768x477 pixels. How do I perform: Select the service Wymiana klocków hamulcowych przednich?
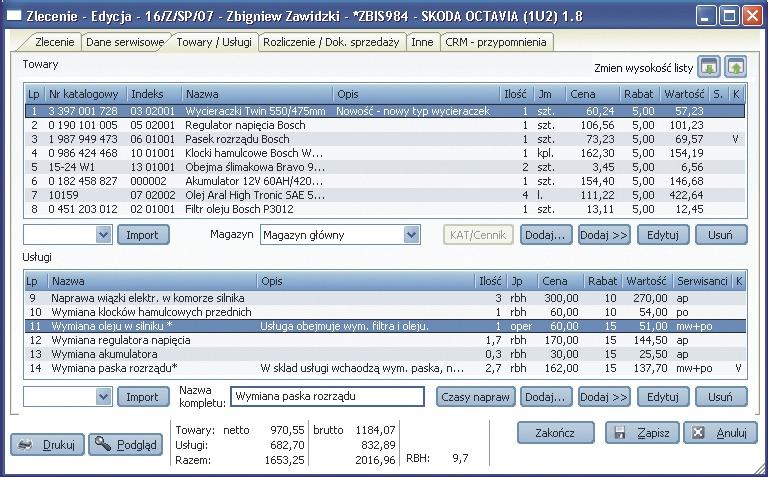[x=385, y=312]
